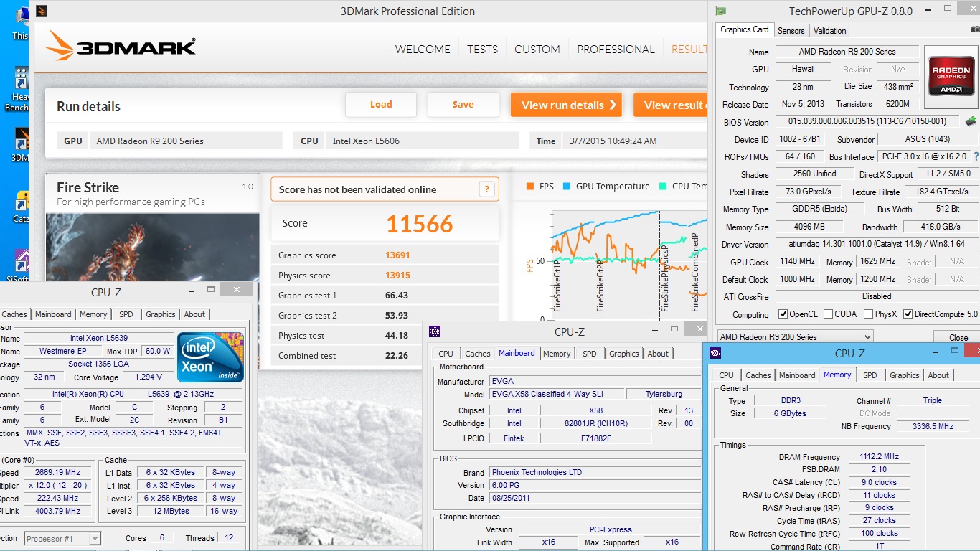Image resolution: width=980 pixels, height=551 pixels.
Task: Click the CPU-Z Mainboard window title icon
Action: point(434,331)
